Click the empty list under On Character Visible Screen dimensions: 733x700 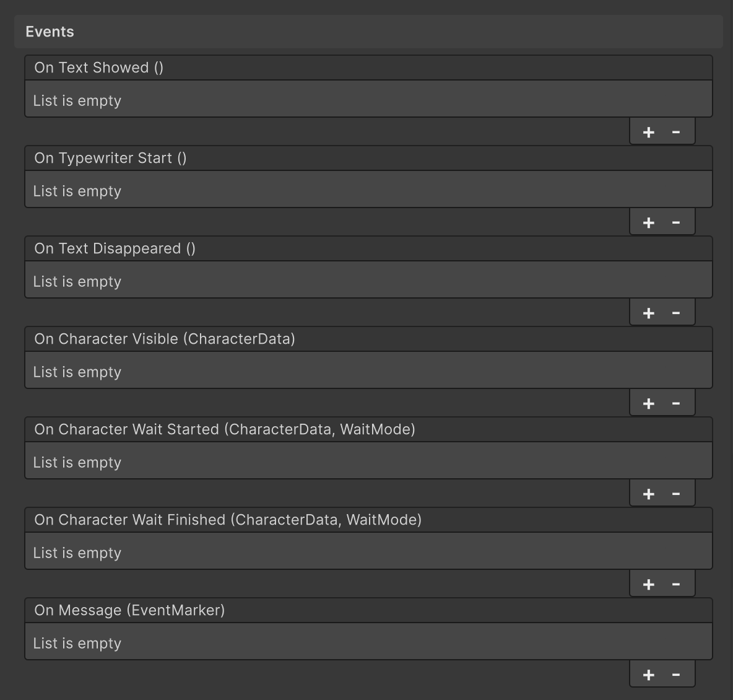point(368,372)
